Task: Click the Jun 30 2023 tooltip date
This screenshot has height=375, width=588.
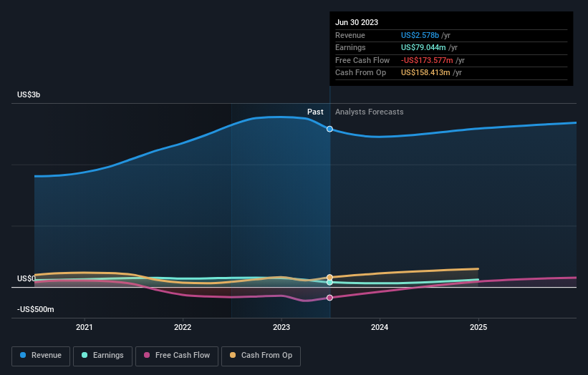Action: click(x=357, y=22)
